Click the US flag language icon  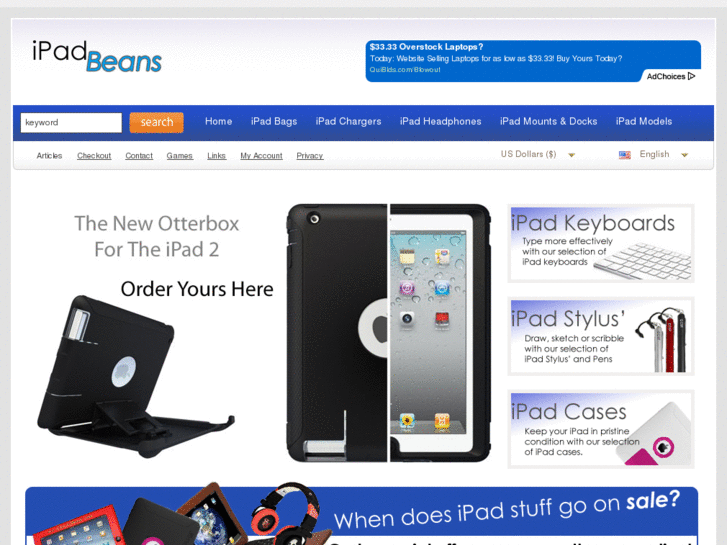pos(625,155)
